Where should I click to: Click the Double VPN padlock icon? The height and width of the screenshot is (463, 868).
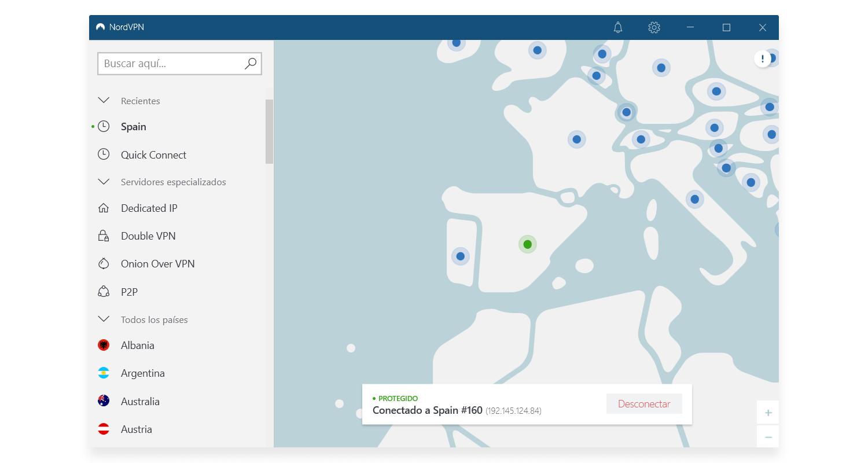104,236
